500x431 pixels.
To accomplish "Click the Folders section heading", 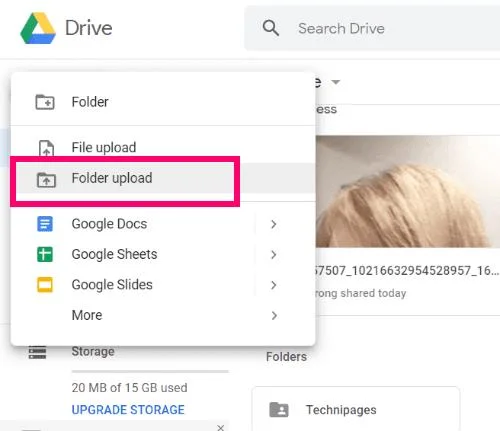I will pos(286,357).
